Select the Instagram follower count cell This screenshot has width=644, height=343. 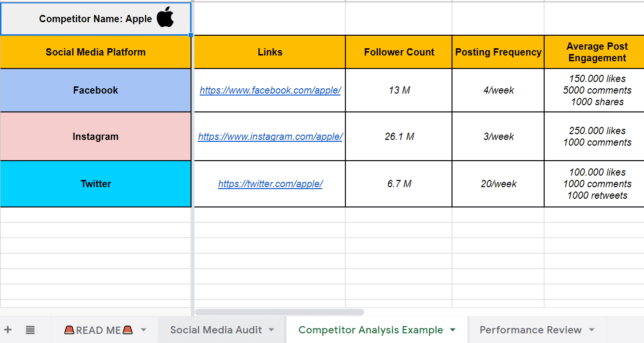pos(398,137)
